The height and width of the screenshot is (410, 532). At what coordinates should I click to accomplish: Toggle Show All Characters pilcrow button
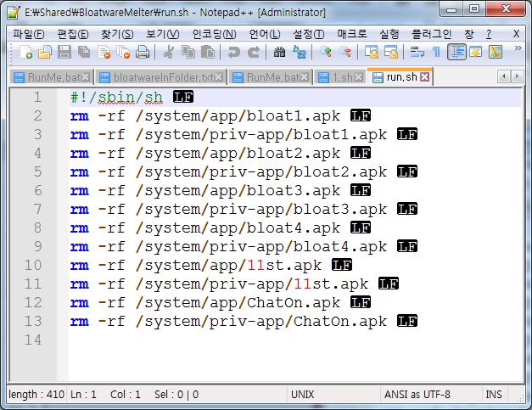point(436,53)
